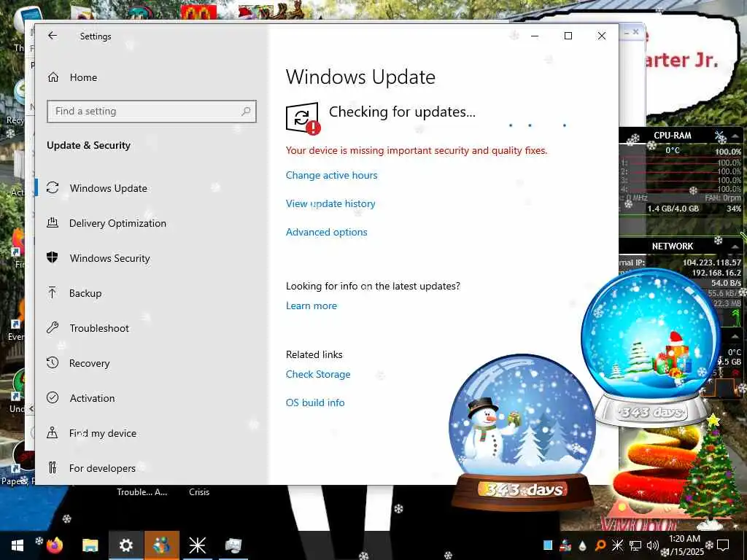This screenshot has width=747, height=560.
Task: Click the Windows Update sync icon in sidebar
Action: [x=53, y=187]
